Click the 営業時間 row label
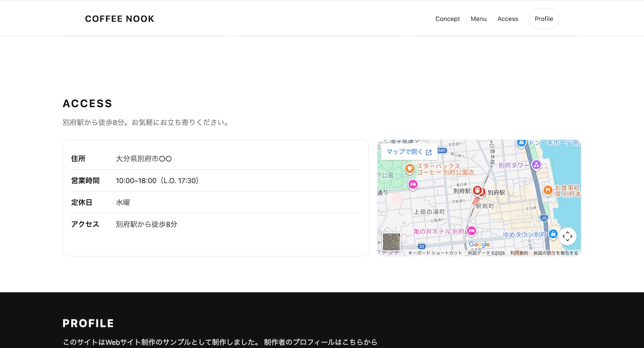Viewport: 644px width, 348px height. (x=86, y=181)
